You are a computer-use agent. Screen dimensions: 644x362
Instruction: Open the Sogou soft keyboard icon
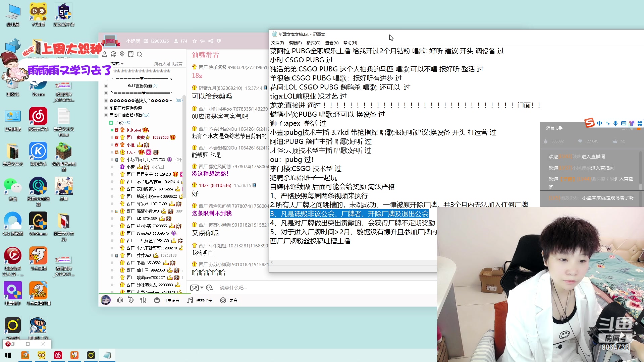[624, 123]
